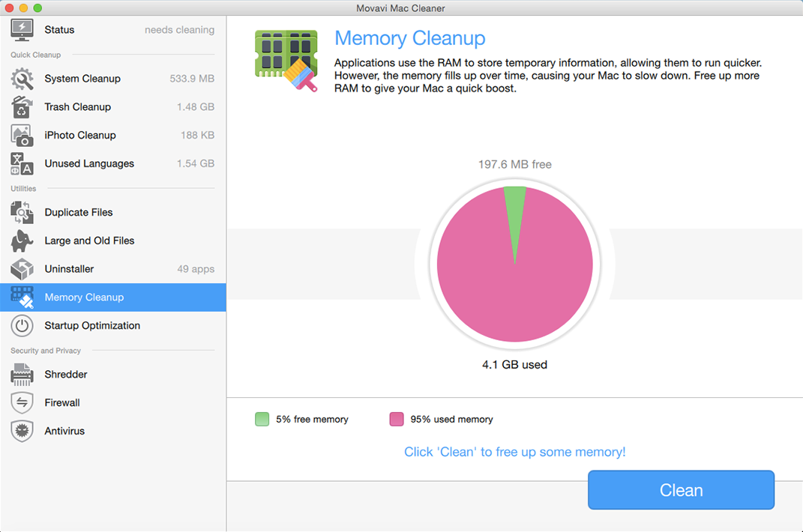This screenshot has width=803, height=532.
Task: Click the iPhoto Cleanup camera icon
Action: 22,135
